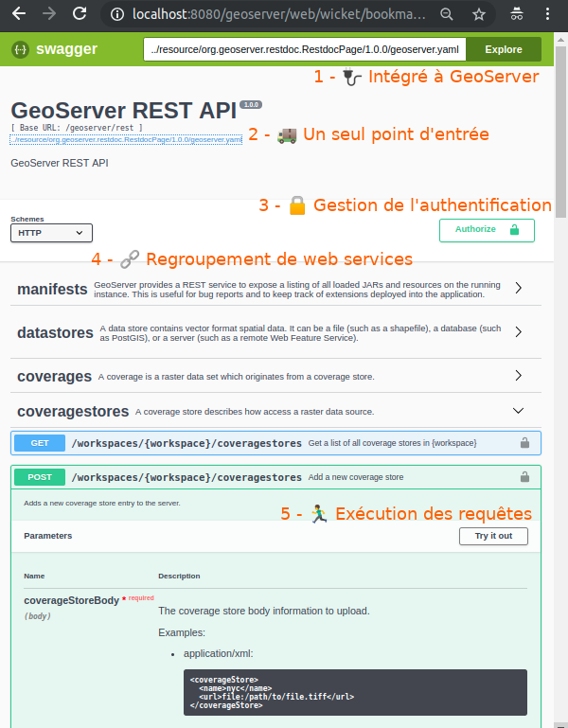Click POST /workspaces/{workspace}/coveragestores path

point(186,477)
